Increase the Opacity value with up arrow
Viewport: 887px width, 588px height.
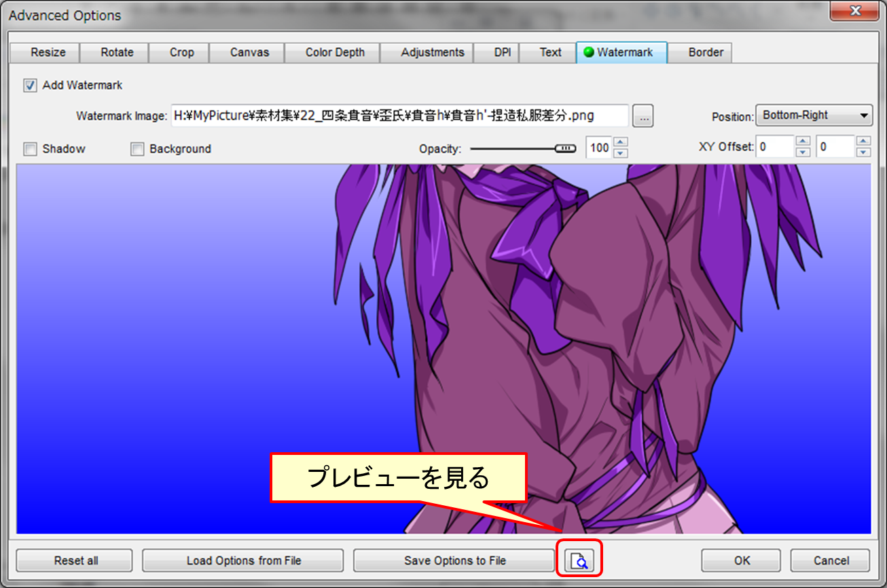[620, 142]
